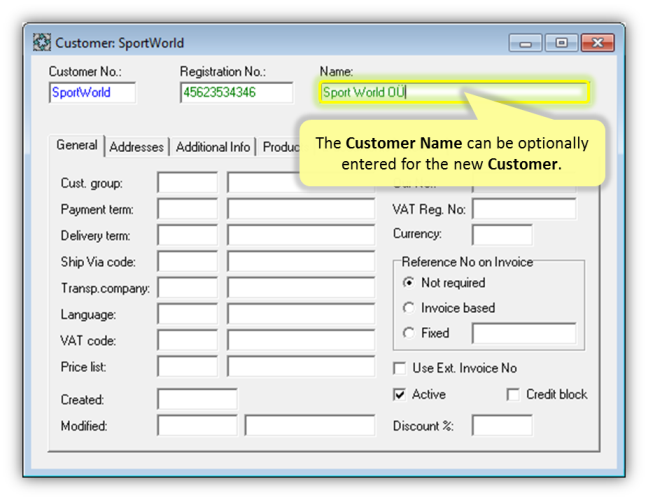Click the Transp.company description field
The image size is (648, 500).
[301, 288]
